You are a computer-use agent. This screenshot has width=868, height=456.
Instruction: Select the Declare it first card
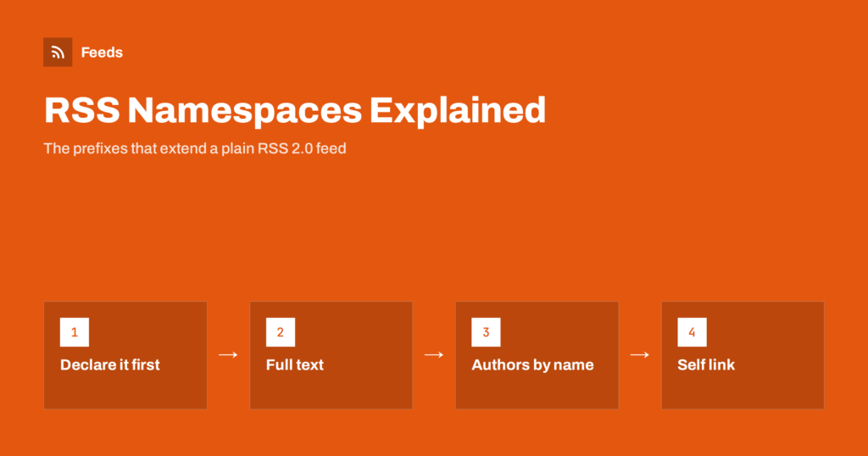(x=125, y=355)
